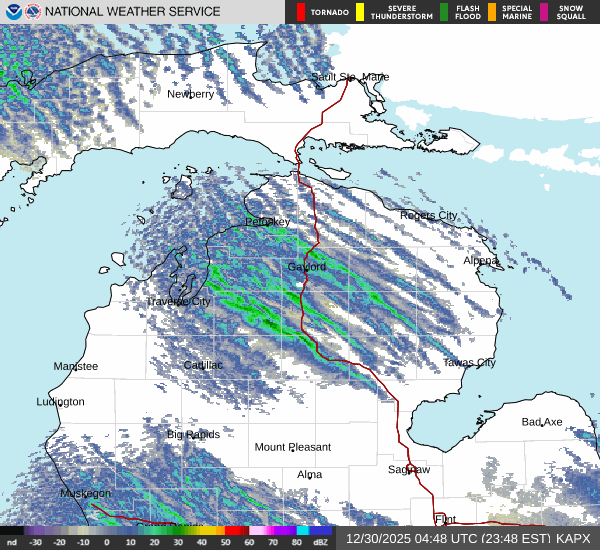The height and width of the screenshot is (550, 600).
Task: Select Gaylord on the radar map
Action: (x=307, y=268)
